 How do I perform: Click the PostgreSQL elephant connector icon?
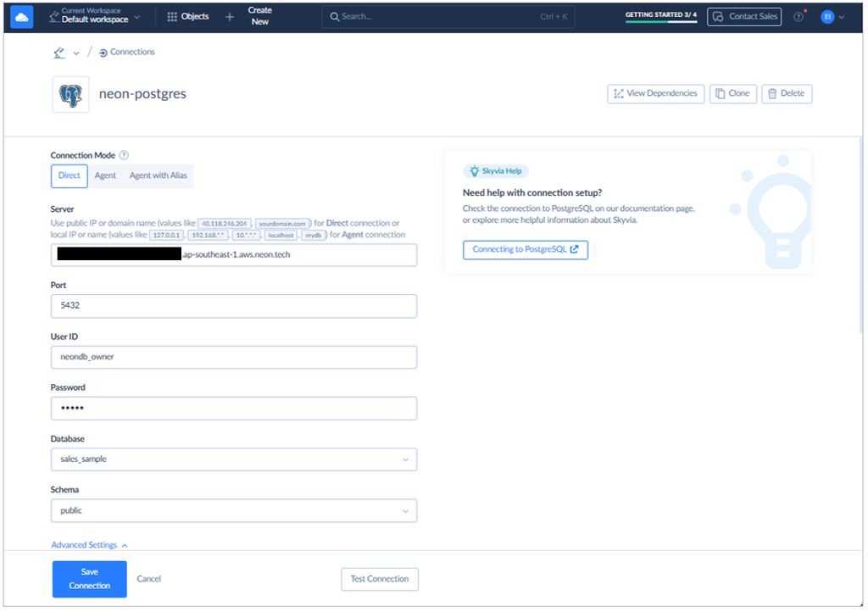pyautogui.click(x=71, y=95)
